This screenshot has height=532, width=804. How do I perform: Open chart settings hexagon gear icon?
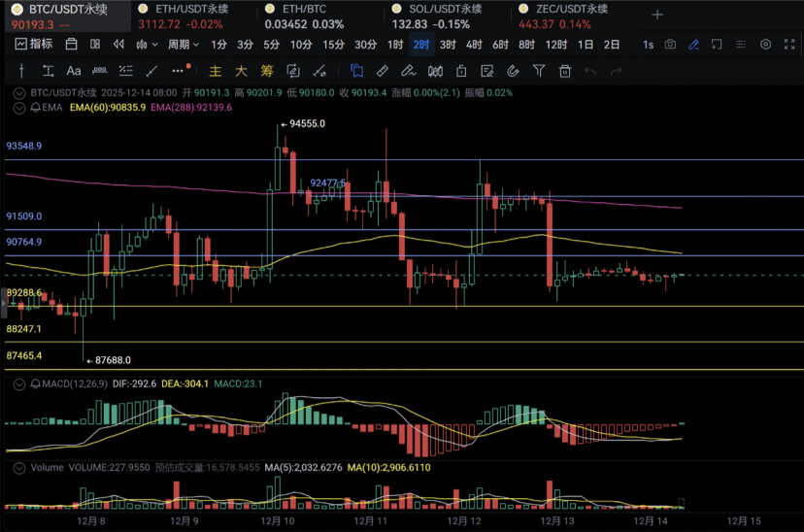click(x=765, y=45)
